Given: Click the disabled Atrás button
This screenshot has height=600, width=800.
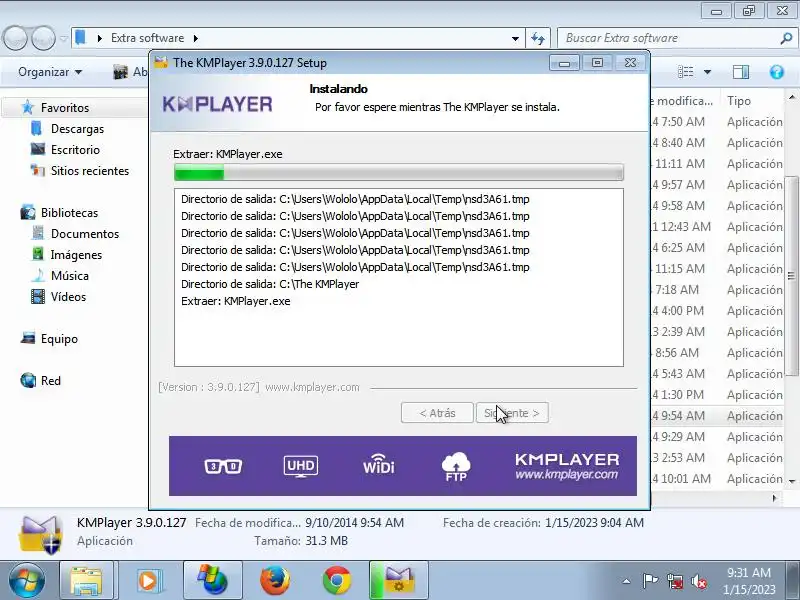Looking at the screenshot, I should click(x=437, y=413).
